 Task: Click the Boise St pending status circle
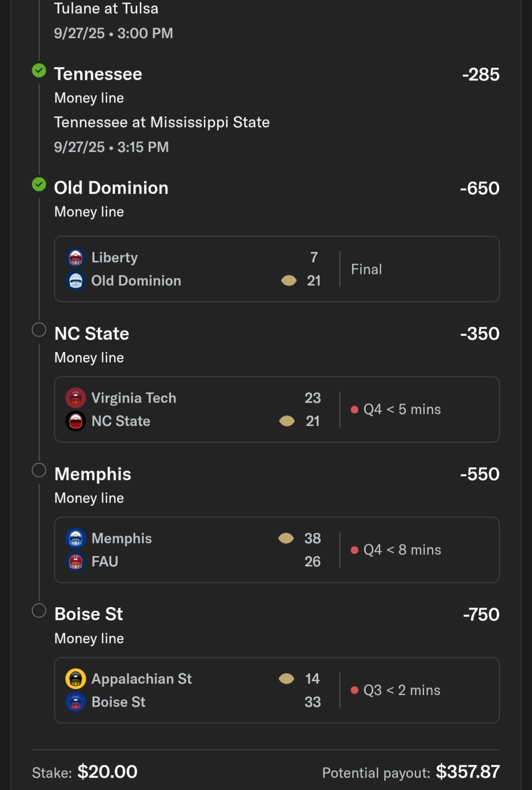[x=39, y=611]
